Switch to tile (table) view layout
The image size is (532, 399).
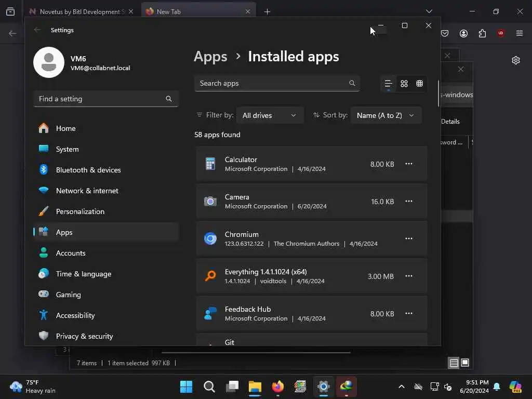(x=419, y=84)
